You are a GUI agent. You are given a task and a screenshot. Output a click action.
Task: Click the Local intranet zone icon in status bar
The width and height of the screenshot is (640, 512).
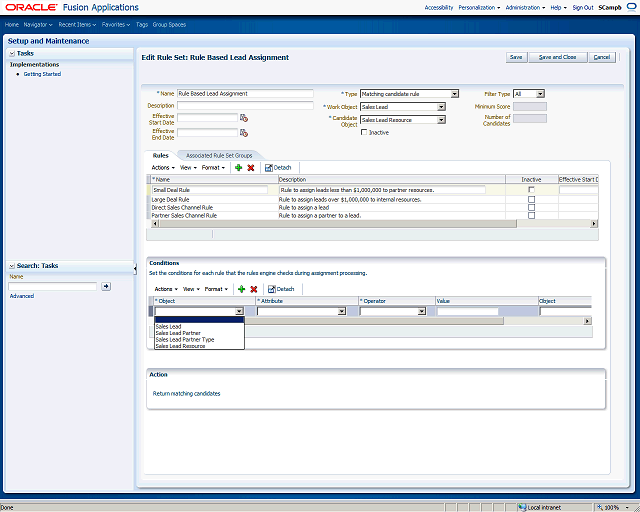[522, 508]
